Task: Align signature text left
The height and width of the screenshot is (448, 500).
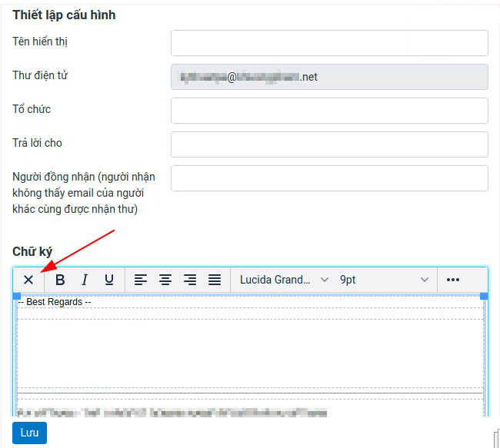Action: click(x=140, y=280)
